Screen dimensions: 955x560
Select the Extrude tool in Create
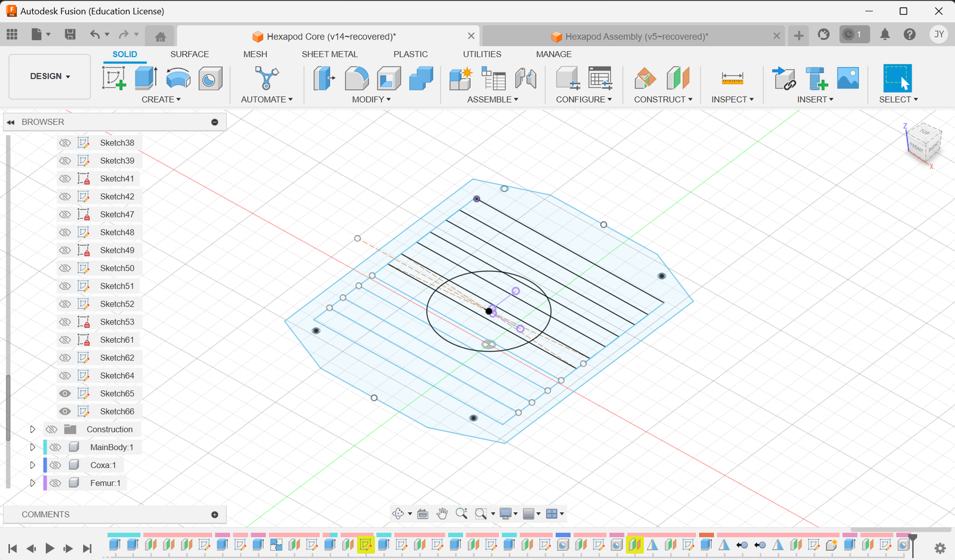(x=146, y=78)
